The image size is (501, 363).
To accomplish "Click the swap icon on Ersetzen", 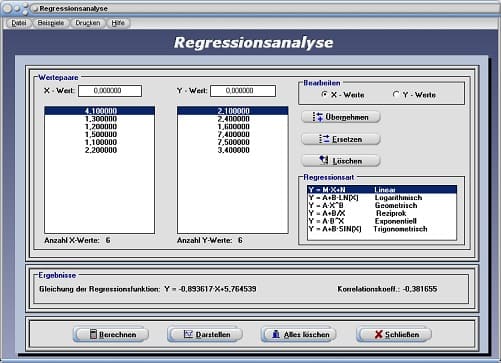I will tap(324, 139).
